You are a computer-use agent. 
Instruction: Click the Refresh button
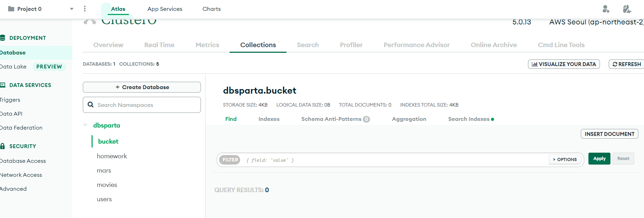click(x=627, y=64)
